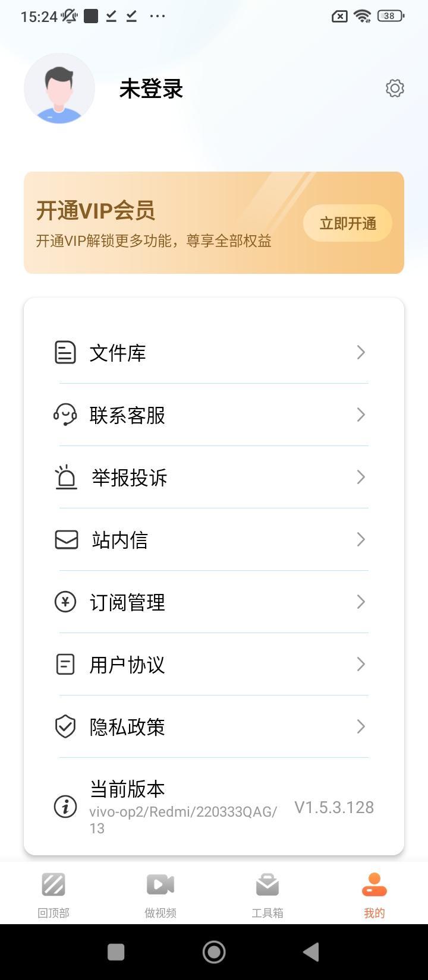Open settings via the gear icon

click(395, 88)
